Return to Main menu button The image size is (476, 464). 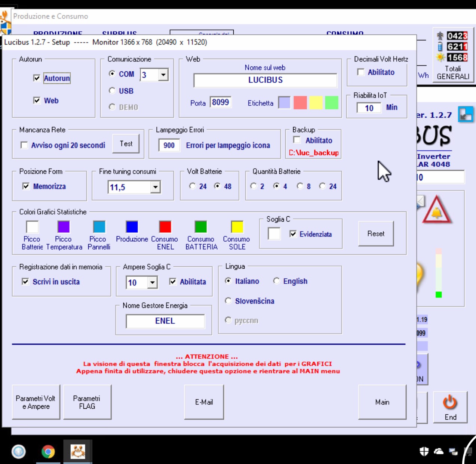[382, 402]
